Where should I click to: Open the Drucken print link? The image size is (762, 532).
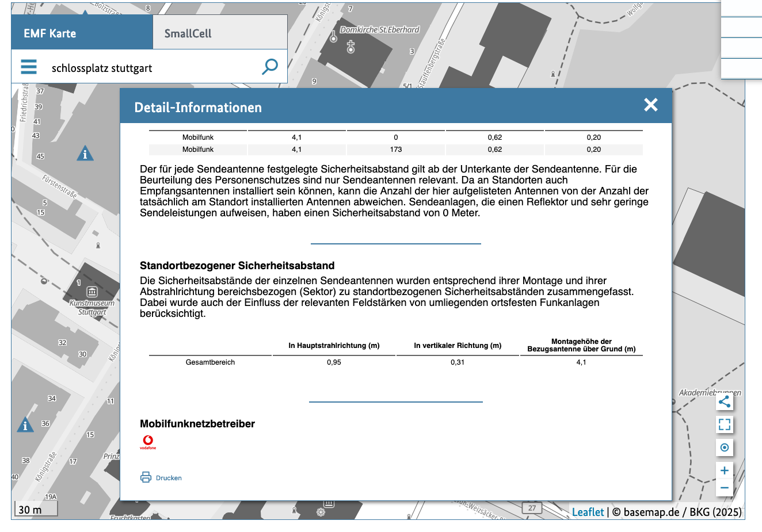pos(169,478)
